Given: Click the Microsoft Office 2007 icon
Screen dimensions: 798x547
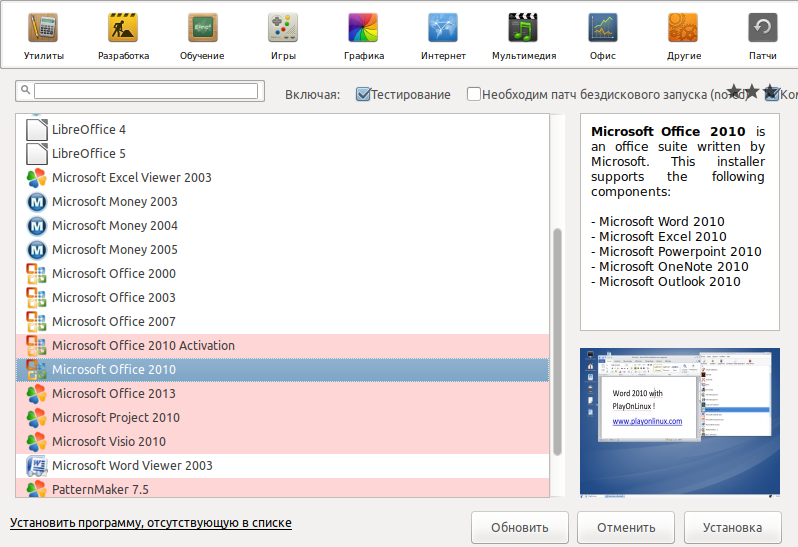Looking at the screenshot, I should coord(37,322).
